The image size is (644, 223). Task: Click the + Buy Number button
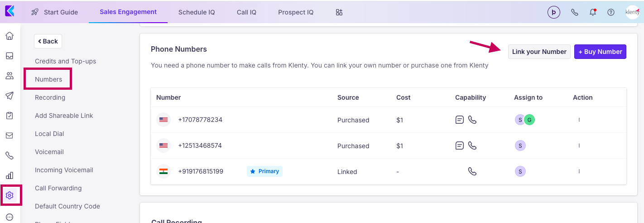(600, 52)
